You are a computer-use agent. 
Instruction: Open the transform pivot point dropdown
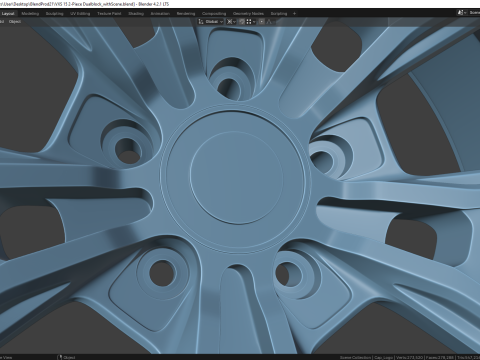coord(231,22)
